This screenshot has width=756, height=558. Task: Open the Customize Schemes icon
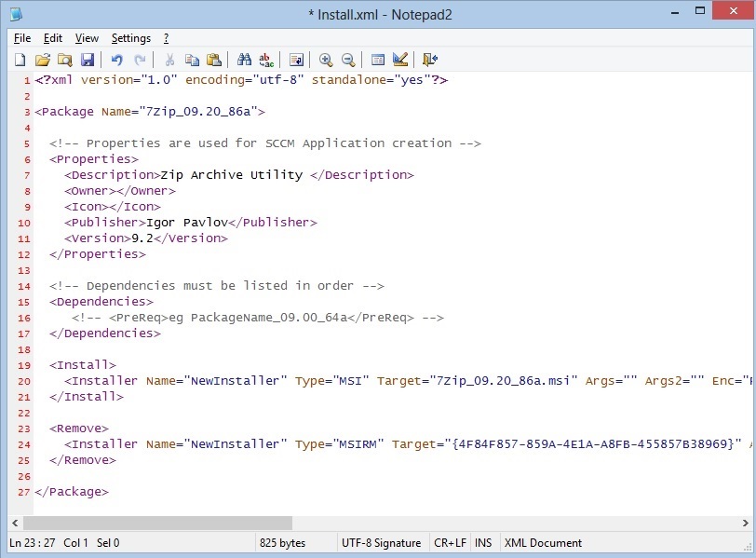click(x=400, y=60)
